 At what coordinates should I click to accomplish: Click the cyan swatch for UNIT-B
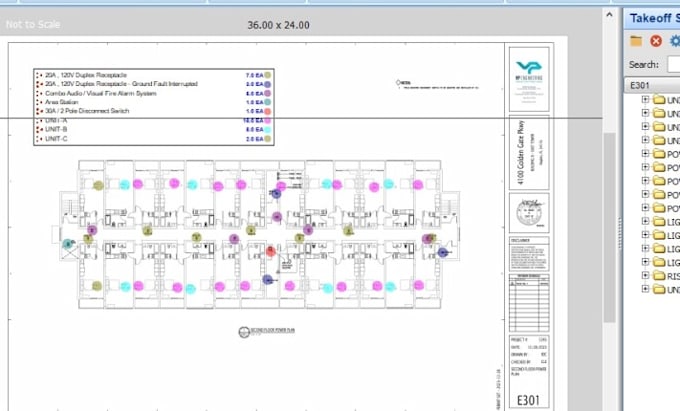pos(268,129)
